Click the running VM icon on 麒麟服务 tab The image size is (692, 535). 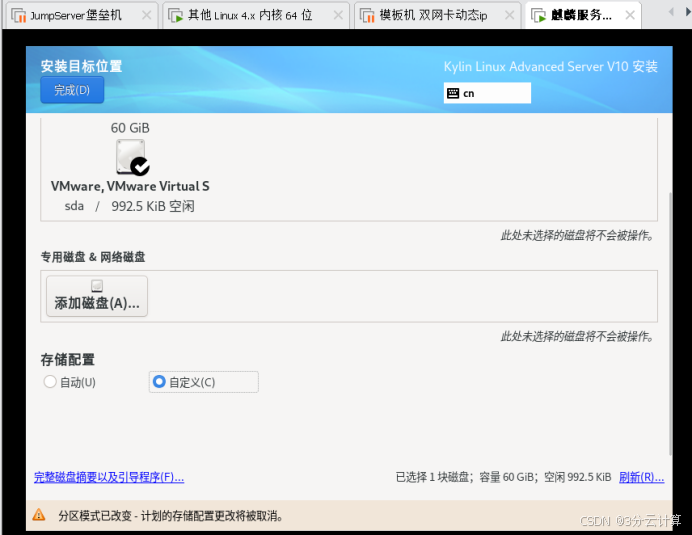[538, 15]
